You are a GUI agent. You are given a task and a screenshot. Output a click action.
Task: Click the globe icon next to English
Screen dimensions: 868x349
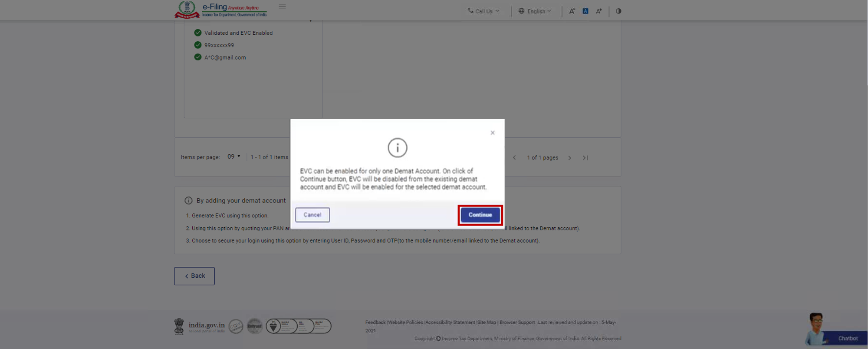[521, 11]
